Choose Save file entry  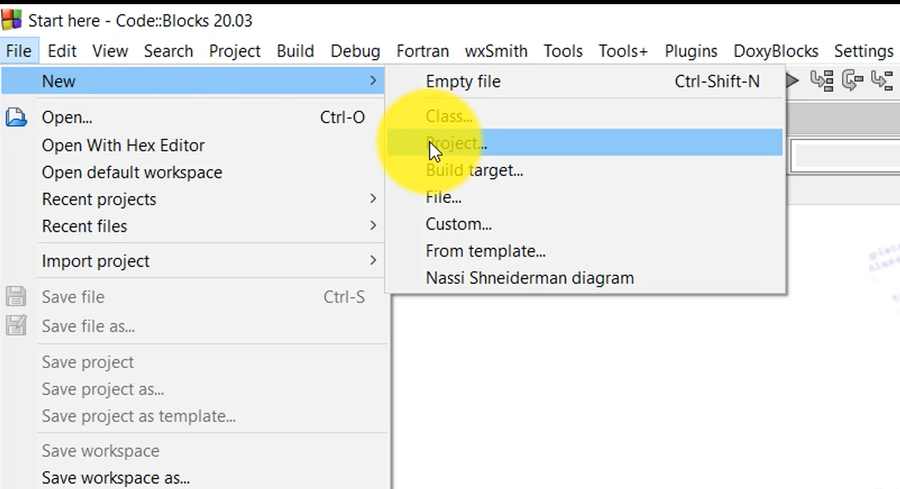193,297
